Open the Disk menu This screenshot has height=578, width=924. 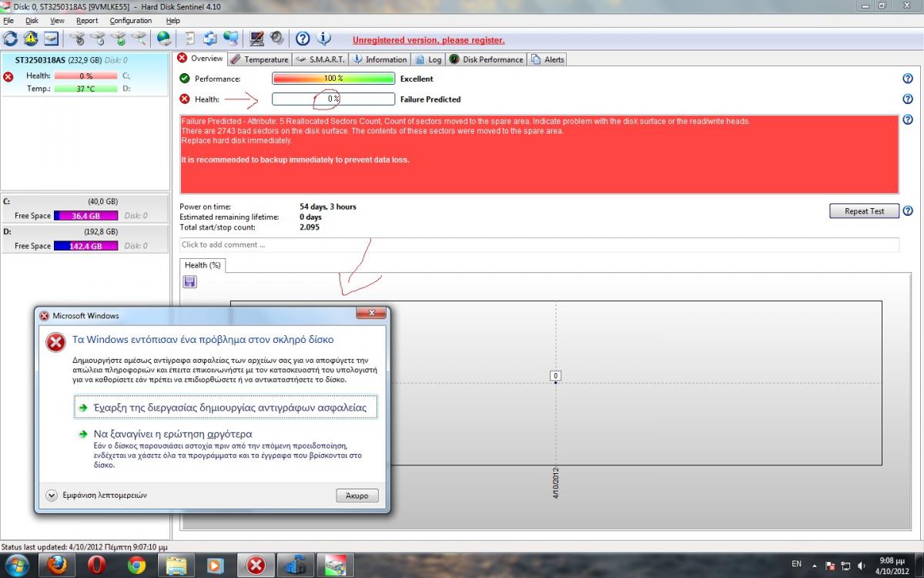pos(32,21)
